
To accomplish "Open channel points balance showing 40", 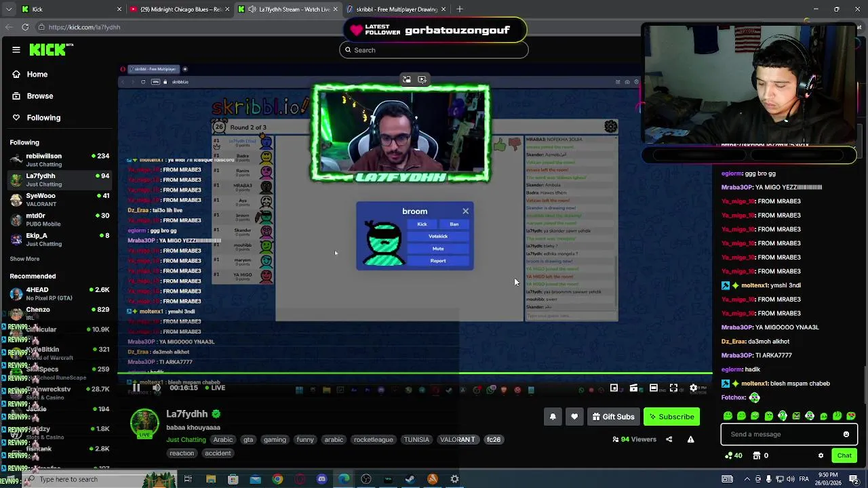I will pyautogui.click(x=734, y=455).
